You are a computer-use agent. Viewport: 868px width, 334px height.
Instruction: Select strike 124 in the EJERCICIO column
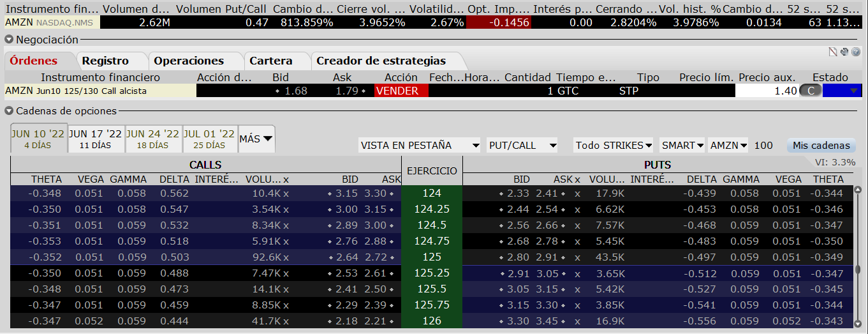coord(432,193)
